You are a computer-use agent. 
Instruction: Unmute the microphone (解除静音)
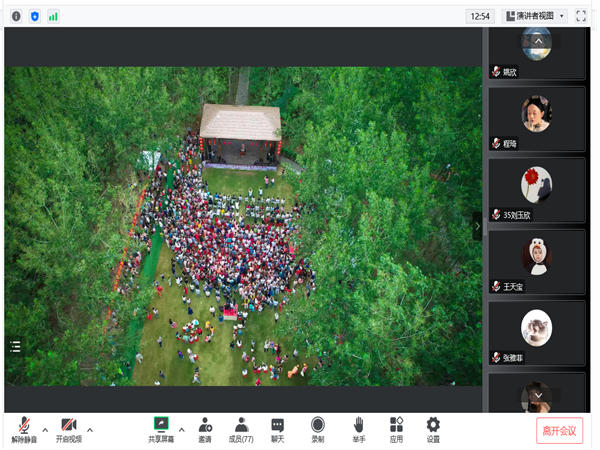[x=24, y=429]
